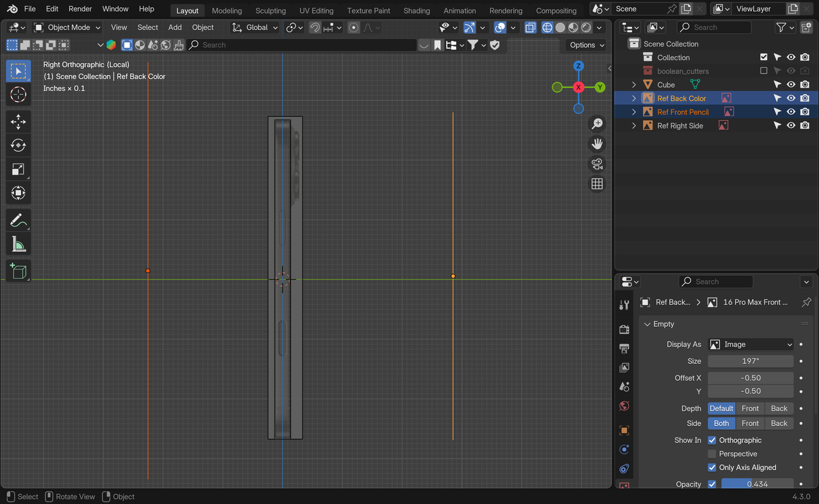Screen dimensions: 819x504
Task: Click the pan view hand icon
Action: (597, 144)
